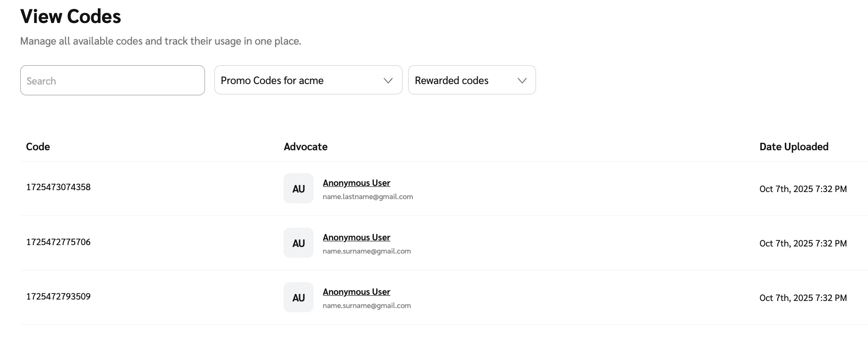Select code 1725472775706 in the table
868x339 pixels.
(x=58, y=242)
